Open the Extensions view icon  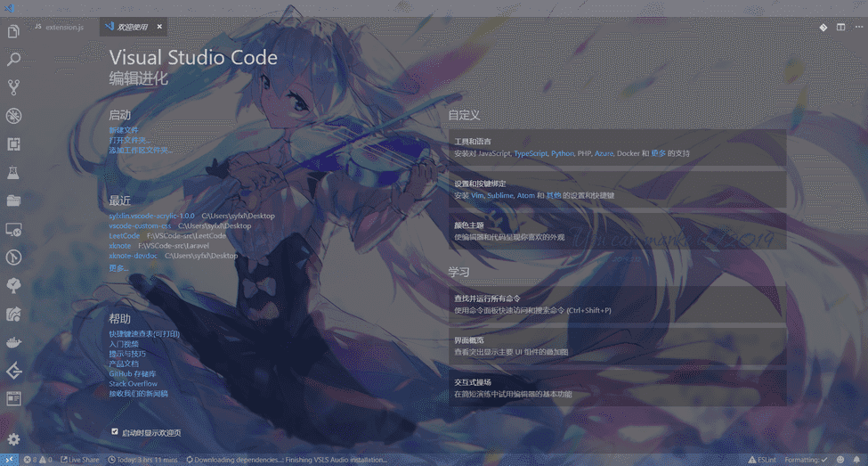[13, 143]
